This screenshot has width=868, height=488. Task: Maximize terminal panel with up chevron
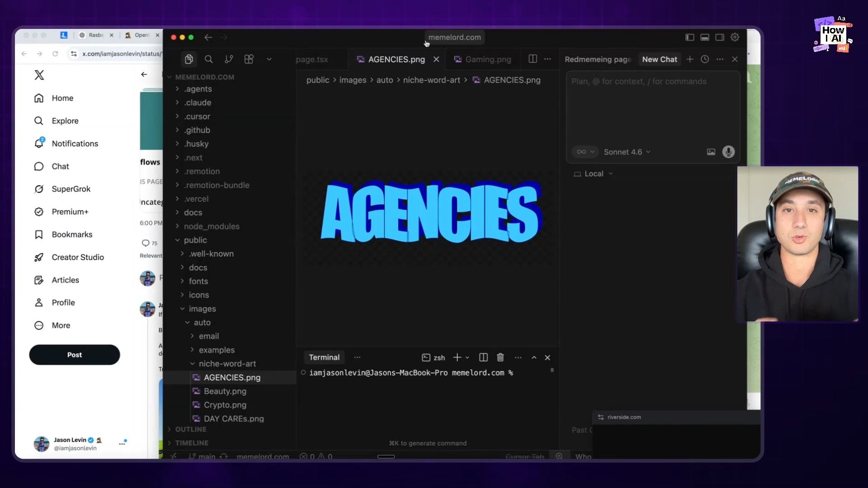coord(534,357)
